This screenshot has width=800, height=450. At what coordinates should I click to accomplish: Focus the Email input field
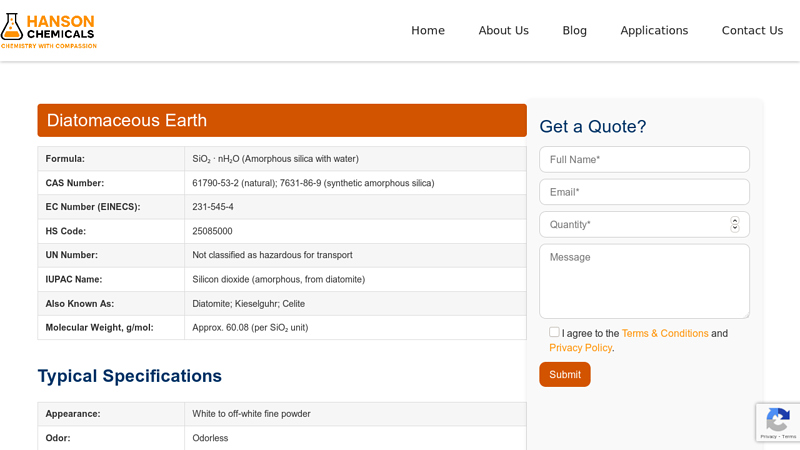pyautogui.click(x=644, y=192)
